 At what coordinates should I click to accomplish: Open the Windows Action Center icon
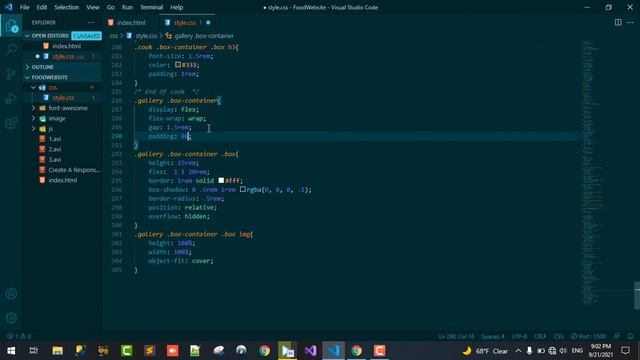tap(625, 351)
